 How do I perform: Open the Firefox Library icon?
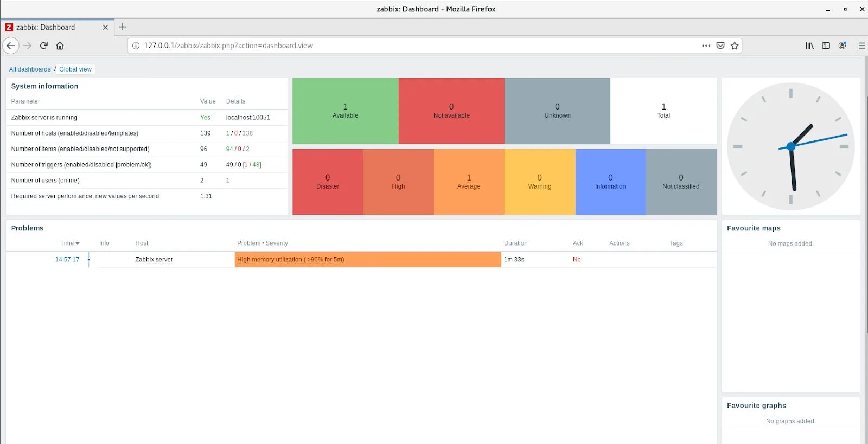click(809, 46)
